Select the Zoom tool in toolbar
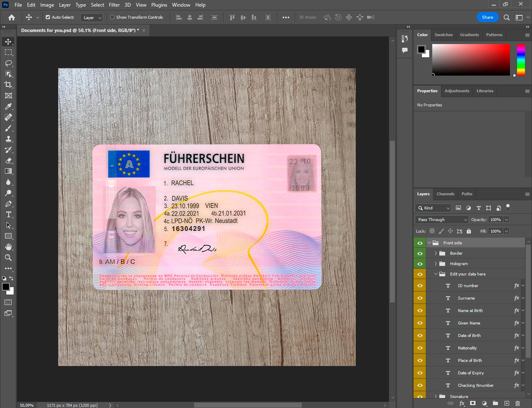The width and height of the screenshot is (532, 408). point(8,258)
